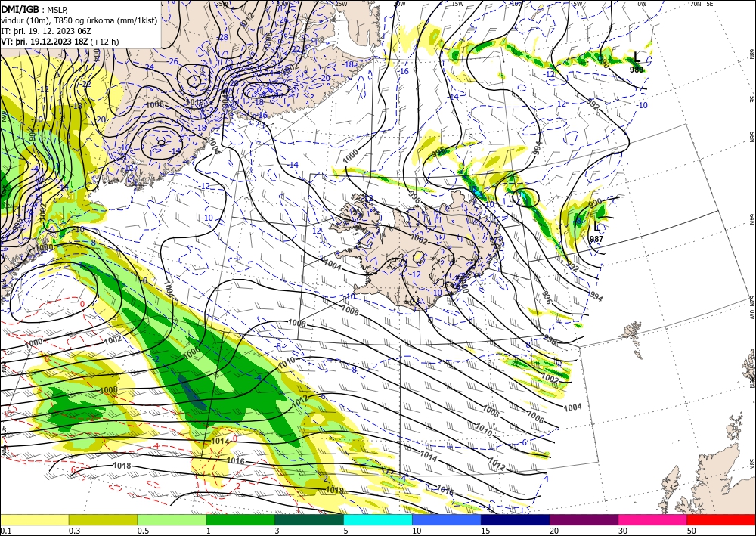Image resolution: width=756 pixels, height=536 pixels.
Task: Click the legend value '0.5'
Action: point(143,531)
